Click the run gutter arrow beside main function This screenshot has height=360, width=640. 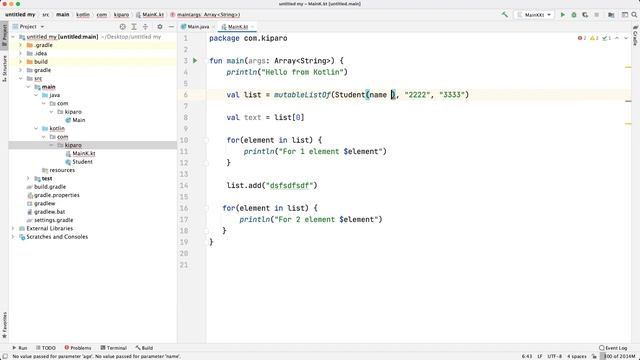[x=195, y=60]
